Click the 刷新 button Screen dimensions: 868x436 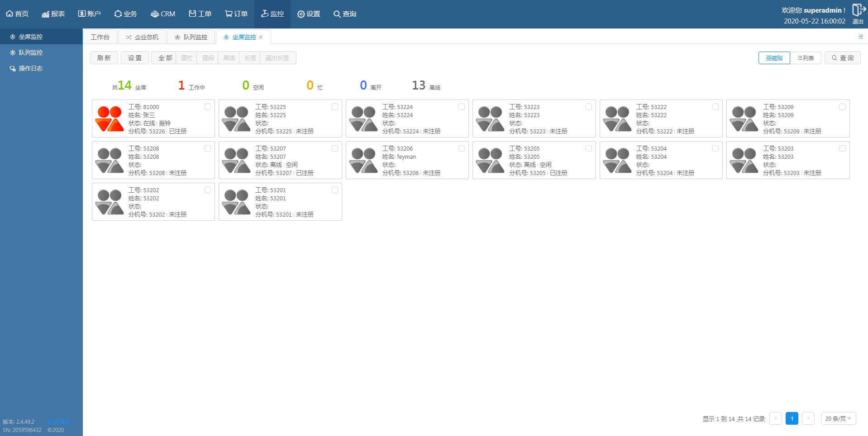[x=104, y=58]
